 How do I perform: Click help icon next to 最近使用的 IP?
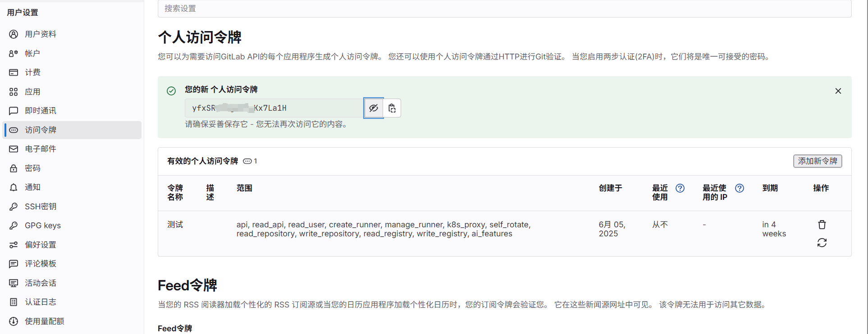click(740, 188)
